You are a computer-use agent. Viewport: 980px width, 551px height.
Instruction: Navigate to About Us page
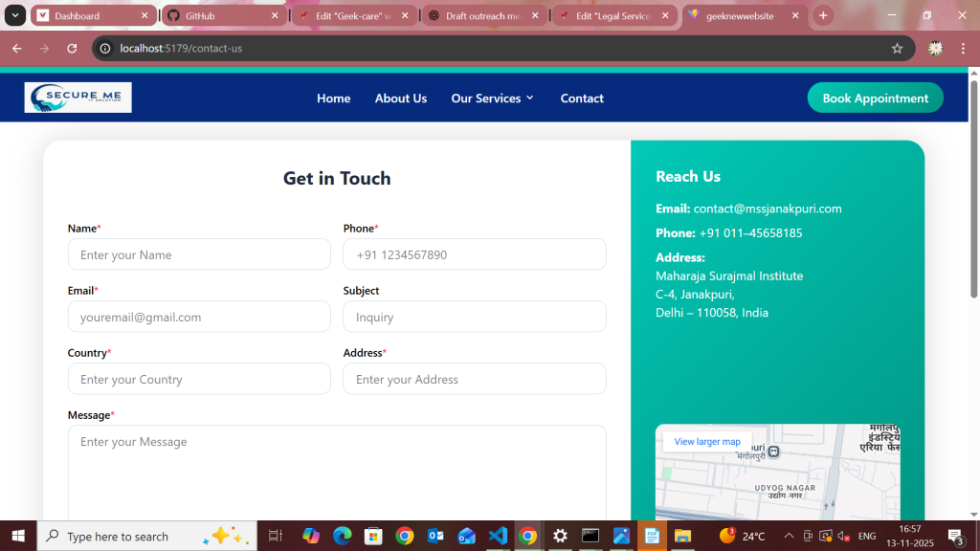tap(400, 99)
